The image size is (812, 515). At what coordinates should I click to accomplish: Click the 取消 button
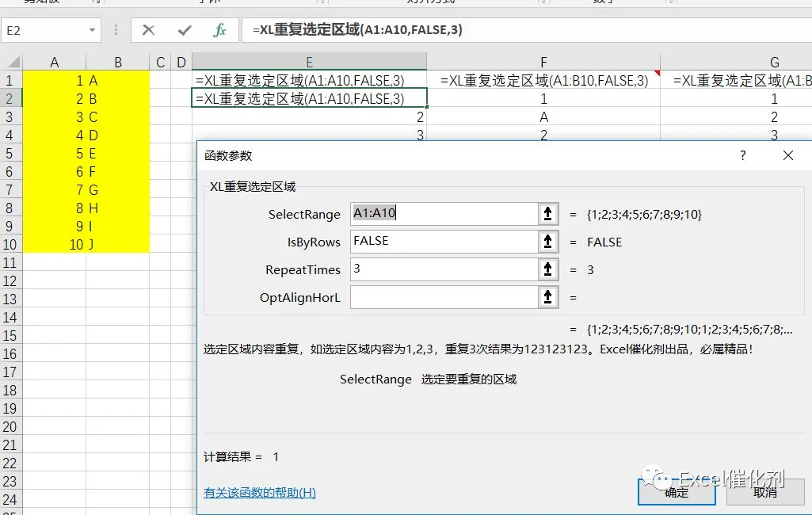(x=765, y=492)
